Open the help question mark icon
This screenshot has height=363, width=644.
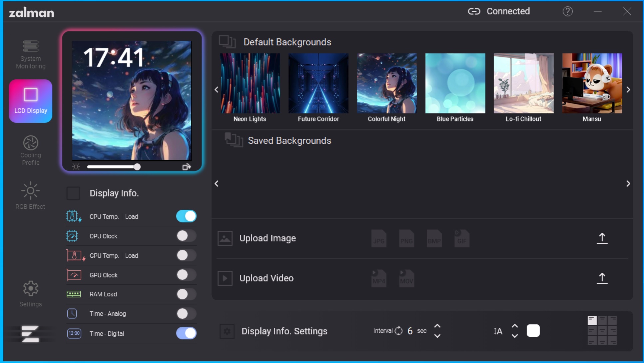tap(568, 11)
